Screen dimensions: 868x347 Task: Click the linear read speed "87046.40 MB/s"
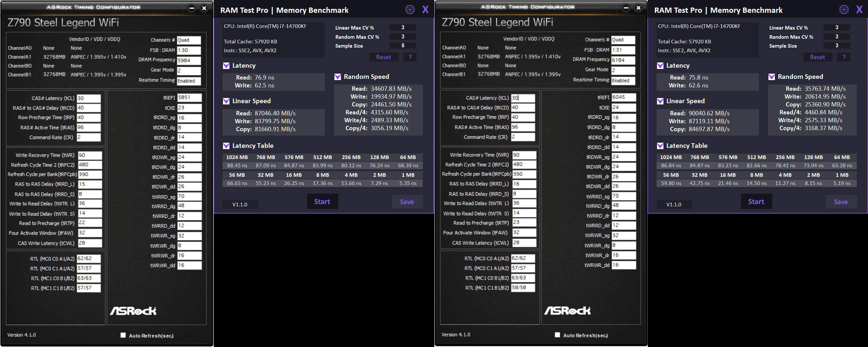pyautogui.click(x=275, y=113)
